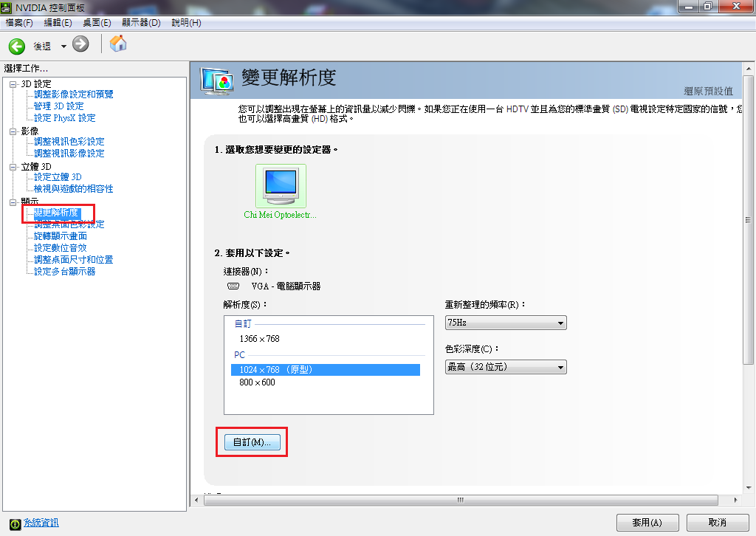Open the 檔案(F) menu
The image size is (756, 536).
tap(19, 23)
